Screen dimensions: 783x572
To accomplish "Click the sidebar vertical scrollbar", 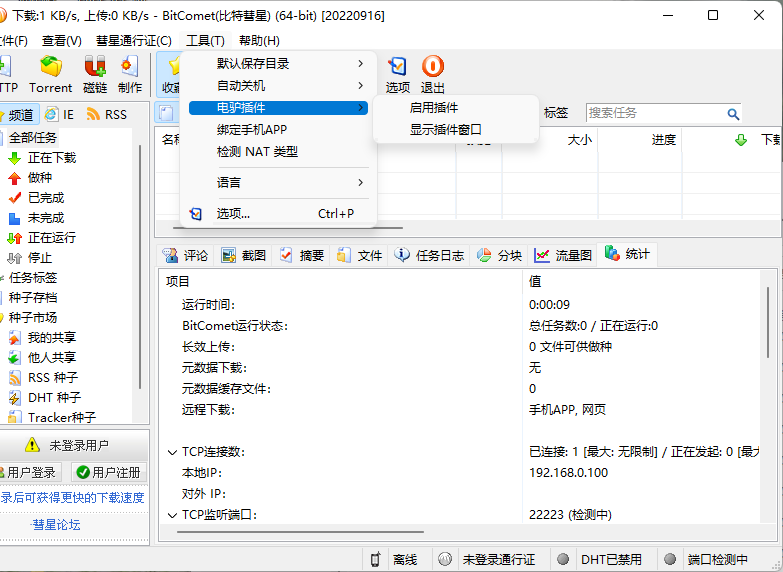I will pos(140,267).
